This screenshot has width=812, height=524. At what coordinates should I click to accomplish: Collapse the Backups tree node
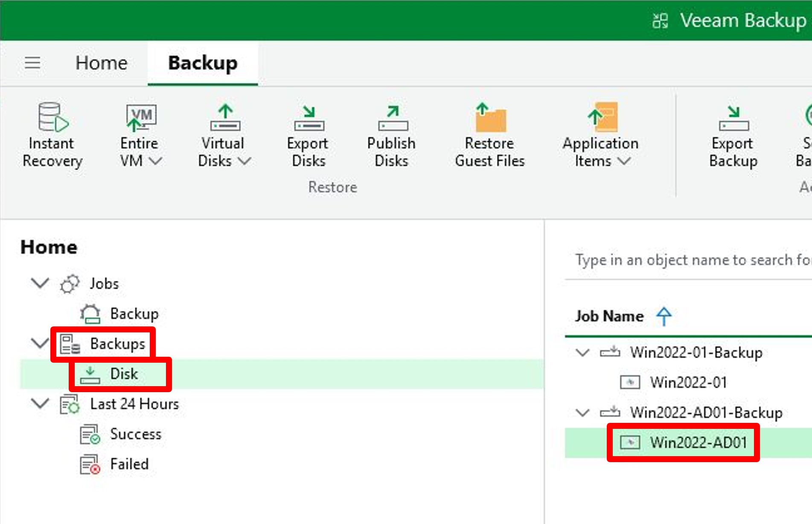click(x=40, y=343)
